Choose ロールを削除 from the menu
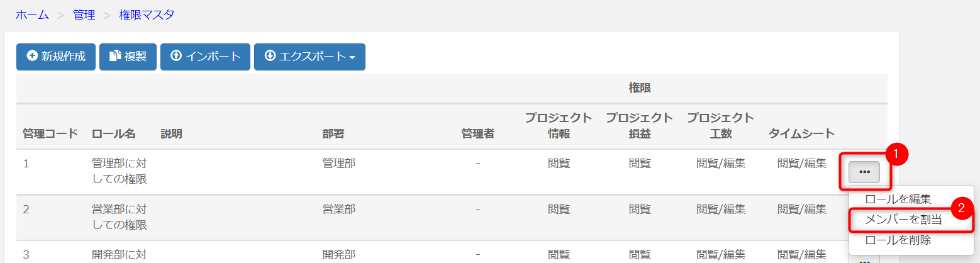The image size is (980, 263). point(898,240)
